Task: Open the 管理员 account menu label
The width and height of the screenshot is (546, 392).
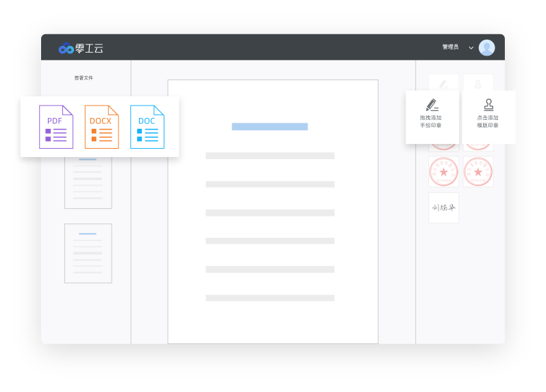Action: click(450, 47)
